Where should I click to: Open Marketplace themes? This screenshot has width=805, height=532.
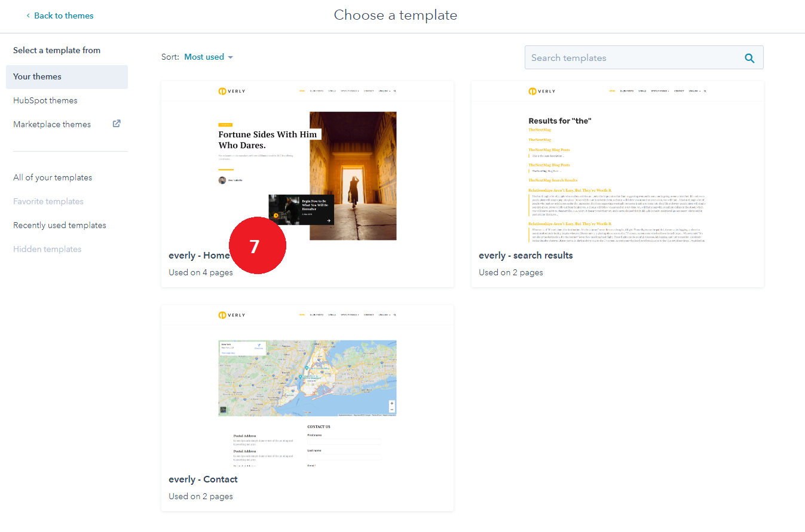coord(52,125)
